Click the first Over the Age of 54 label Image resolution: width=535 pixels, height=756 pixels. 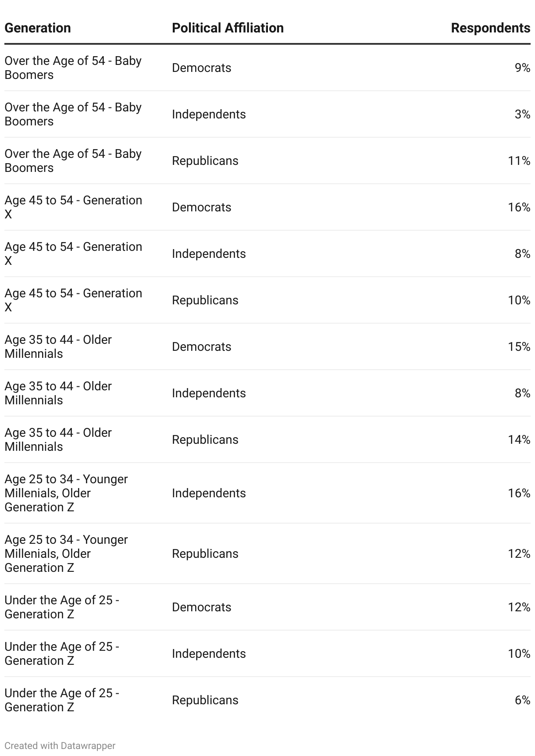click(73, 68)
